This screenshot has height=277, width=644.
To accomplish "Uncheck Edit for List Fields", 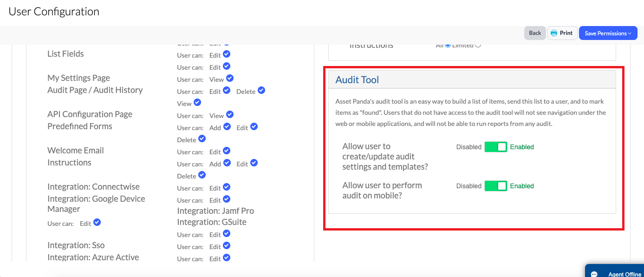I will tap(227, 54).
